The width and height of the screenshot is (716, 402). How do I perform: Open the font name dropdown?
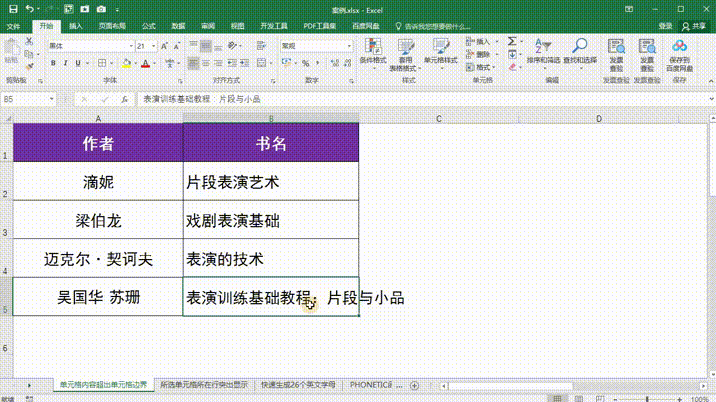(x=131, y=46)
